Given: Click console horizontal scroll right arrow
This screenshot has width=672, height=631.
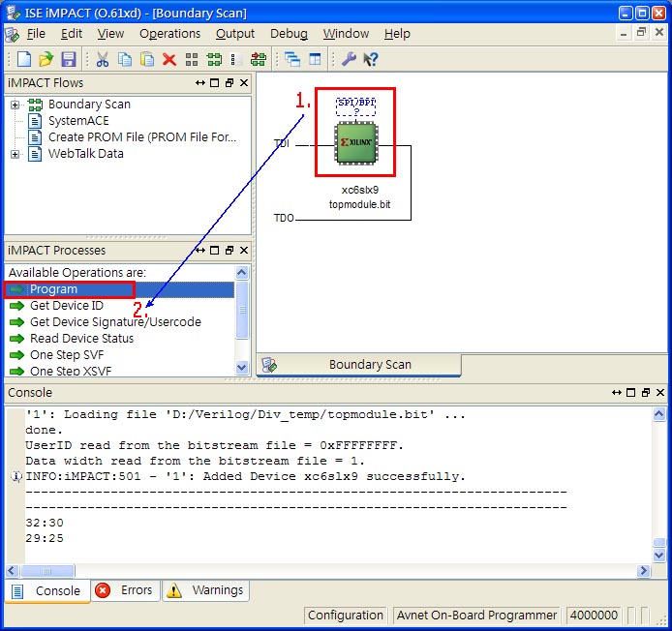Looking at the screenshot, I should 643,571.
